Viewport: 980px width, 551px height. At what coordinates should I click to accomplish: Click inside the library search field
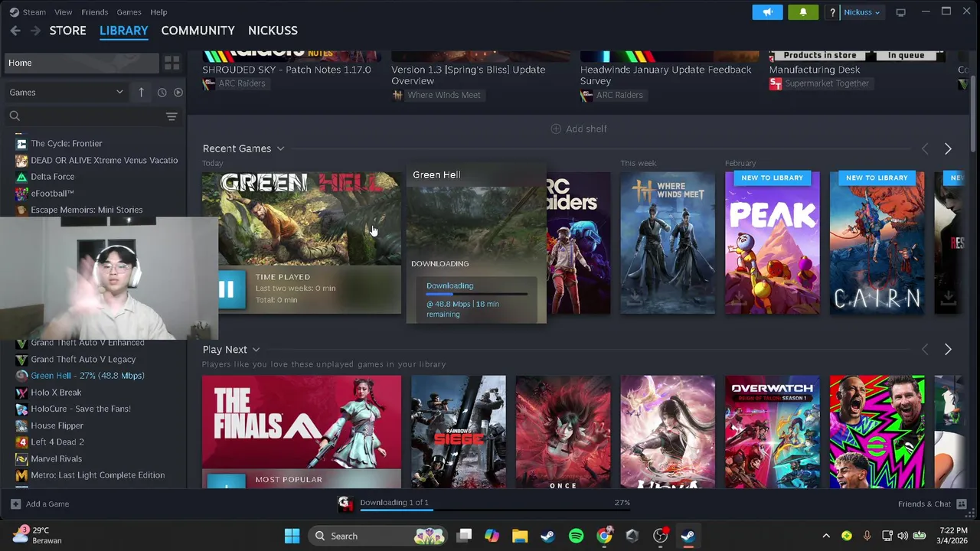tap(92, 116)
